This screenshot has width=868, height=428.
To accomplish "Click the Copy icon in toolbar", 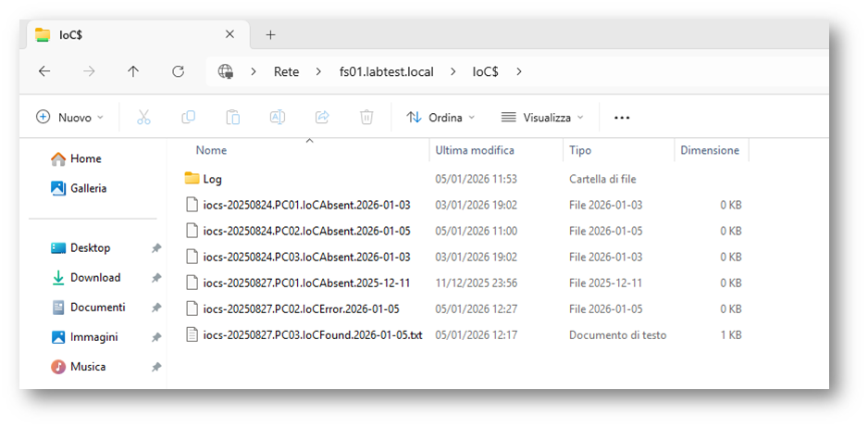I will click(x=188, y=118).
